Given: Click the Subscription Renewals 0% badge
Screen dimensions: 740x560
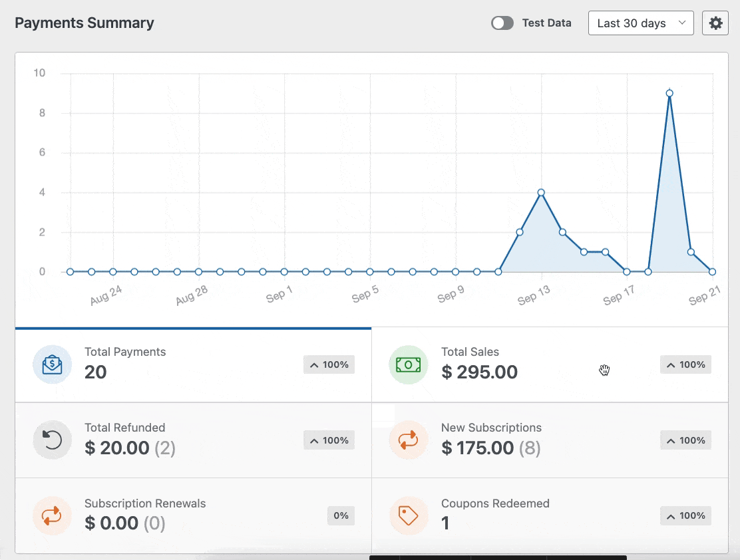Looking at the screenshot, I should tap(341, 515).
